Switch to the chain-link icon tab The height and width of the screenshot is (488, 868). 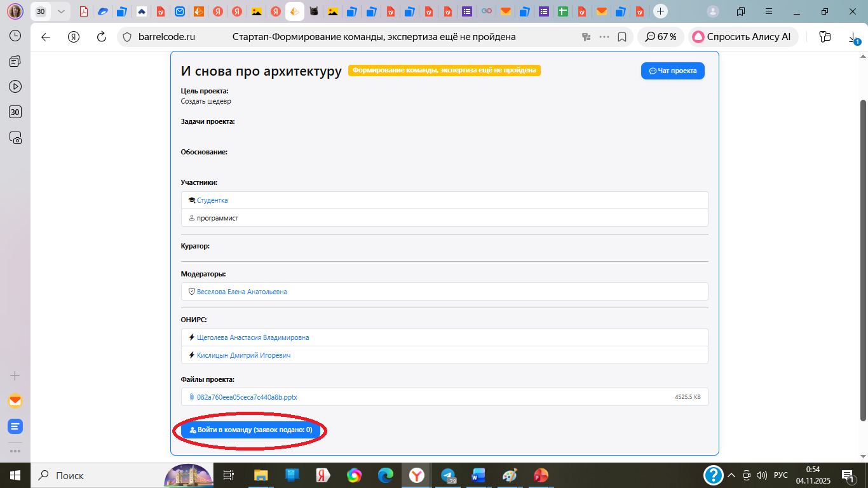coord(487,11)
